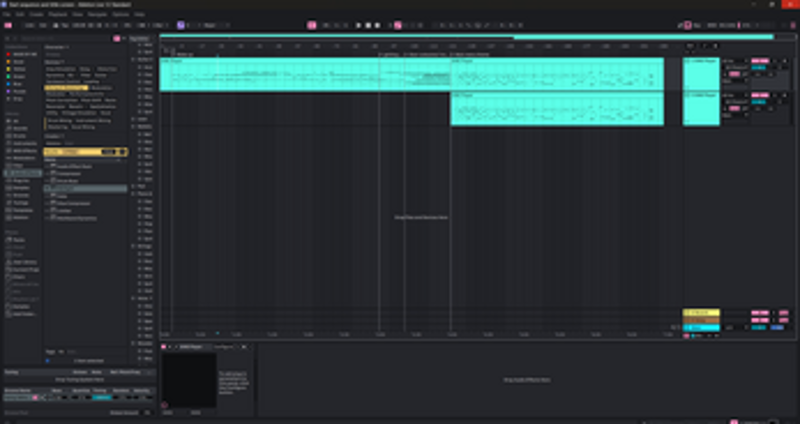
Task: Set first track's monitor to Auto
Action: point(734,74)
